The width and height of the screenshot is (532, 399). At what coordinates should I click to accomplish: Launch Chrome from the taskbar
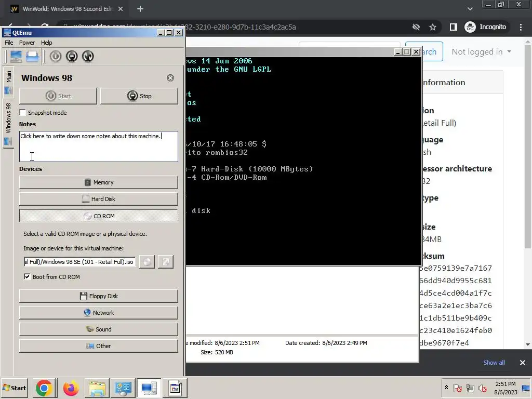point(44,388)
